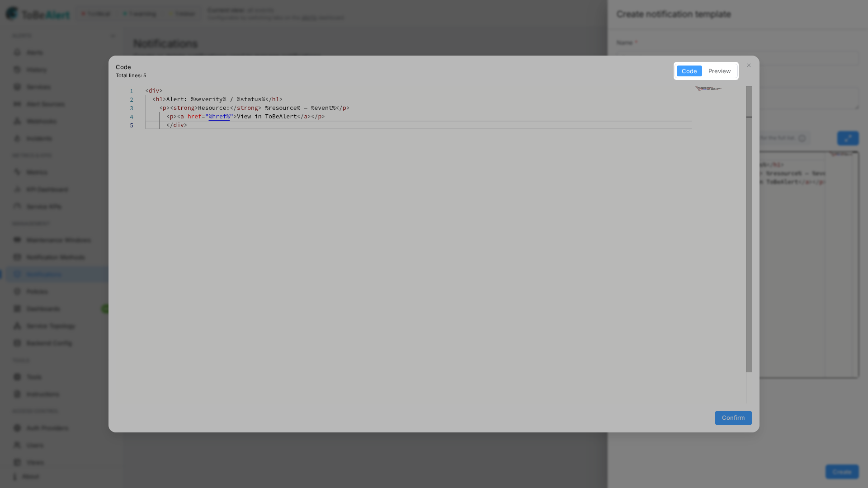The width and height of the screenshot is (868, 488).
Task: Open Backend Config icon in sidebar
Action: coord(17,343)
